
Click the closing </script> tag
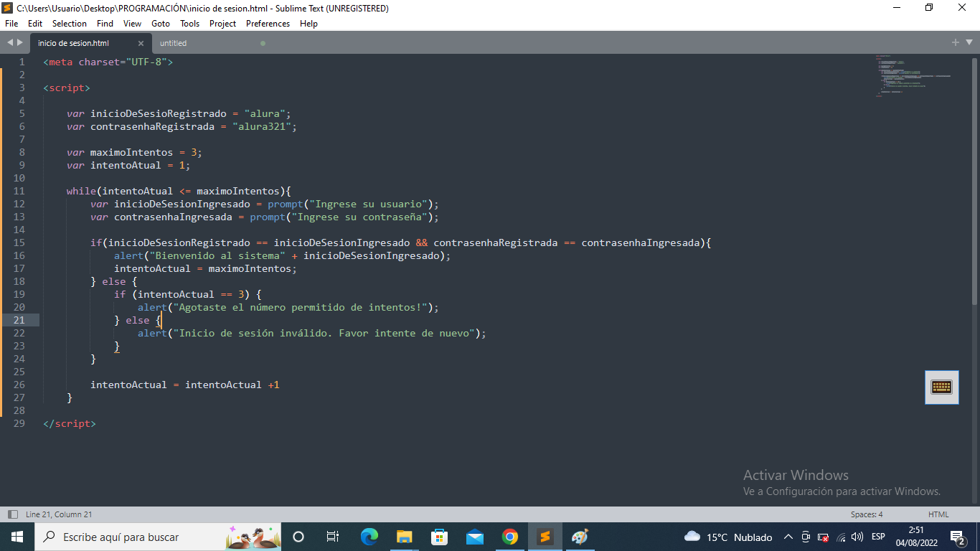coord(70,423)
